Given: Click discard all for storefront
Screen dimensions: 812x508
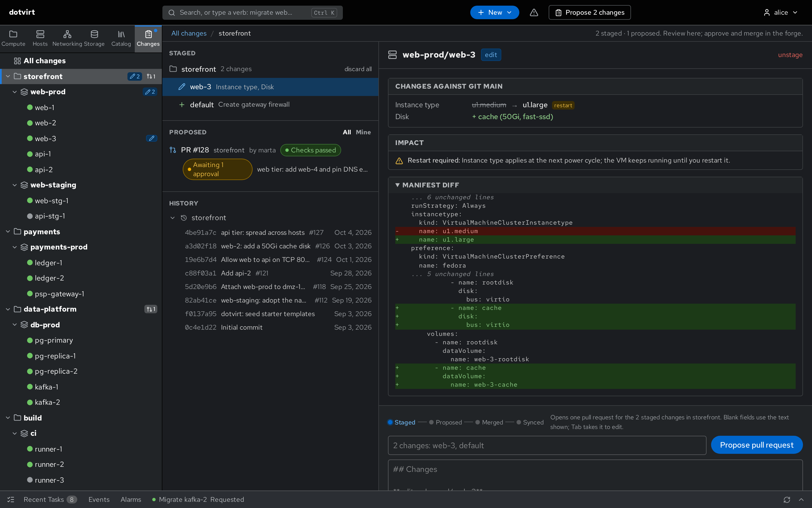Looking at the screenshot, I should tap(358, 69).
